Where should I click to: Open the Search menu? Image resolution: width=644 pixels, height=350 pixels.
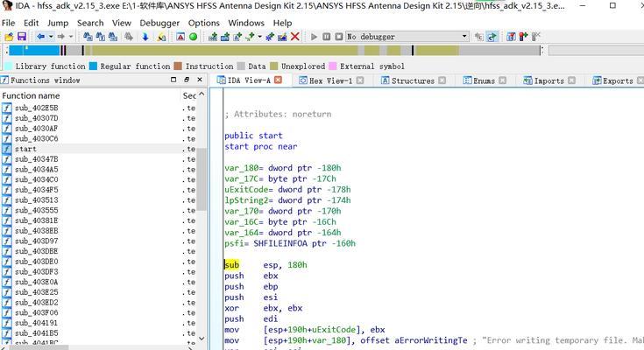pos(90,23)
